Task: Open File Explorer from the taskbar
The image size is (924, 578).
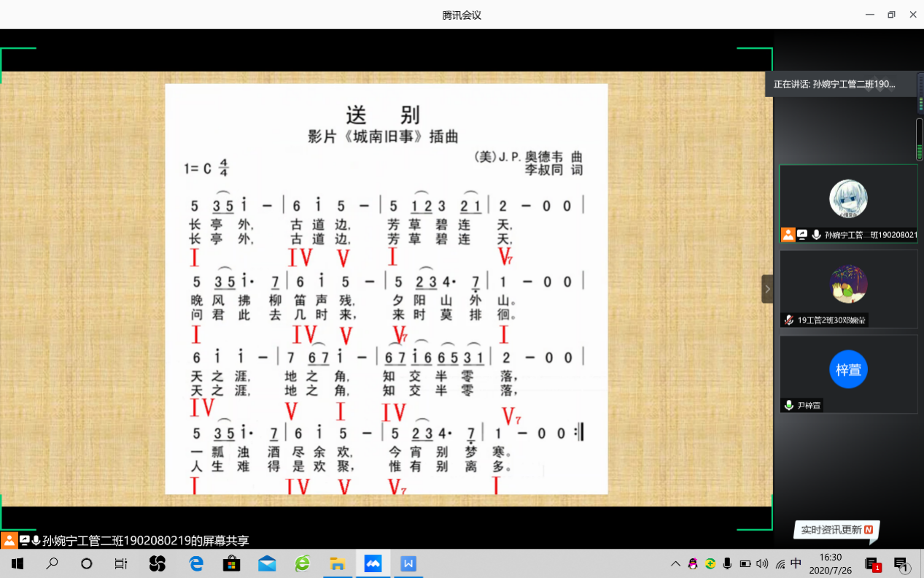Action: tap(337, 563)
